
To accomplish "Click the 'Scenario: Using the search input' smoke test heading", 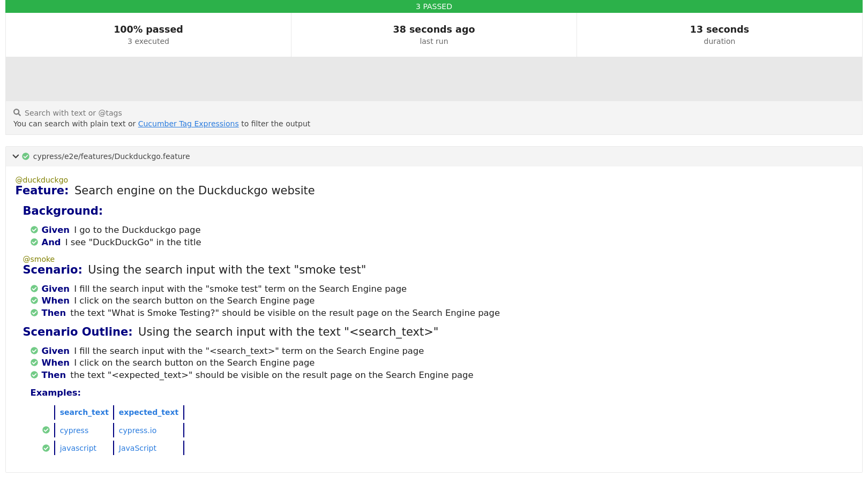I will click(194, 270).
